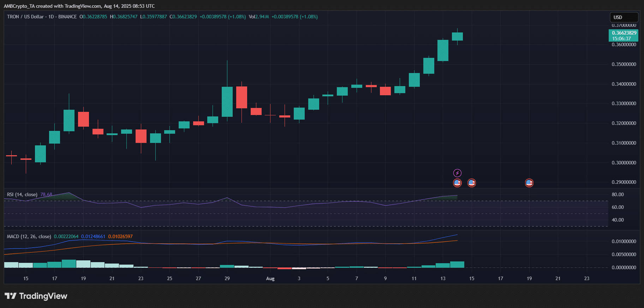
Task: Select the RSI (14, close) indicator label
Action: pyautogui.click(x=22, y=194)
